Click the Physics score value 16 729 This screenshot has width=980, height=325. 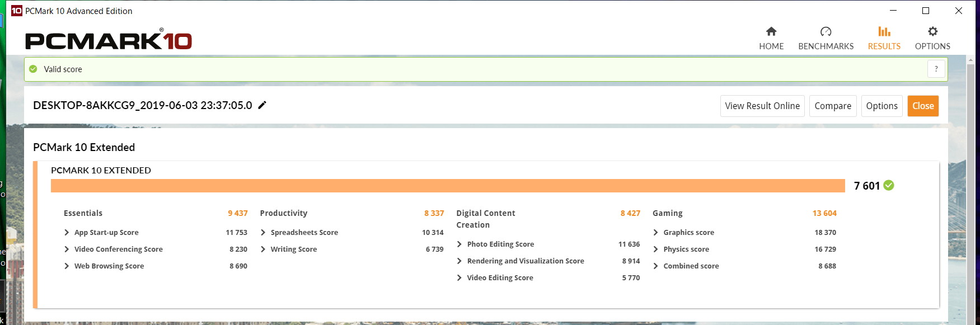pyautogui.click(x=826, y=249)
